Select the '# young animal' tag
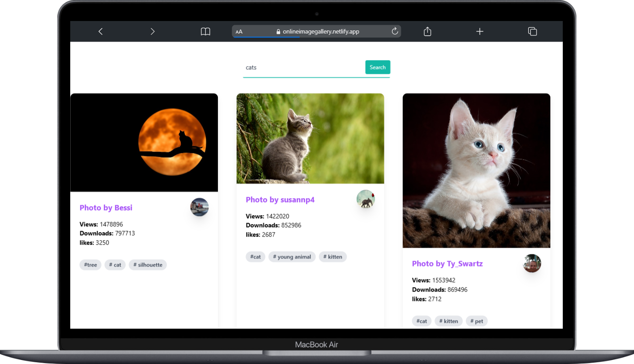The image size is (634, 364). point(292,257)
